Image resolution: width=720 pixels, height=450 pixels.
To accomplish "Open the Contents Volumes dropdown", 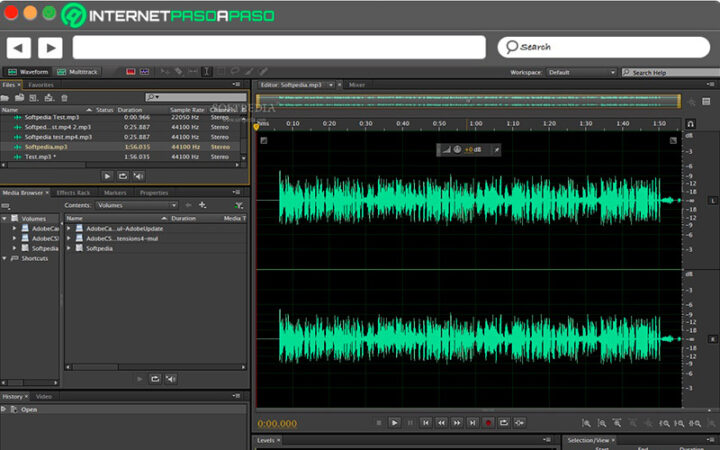I will click(136, 205).
